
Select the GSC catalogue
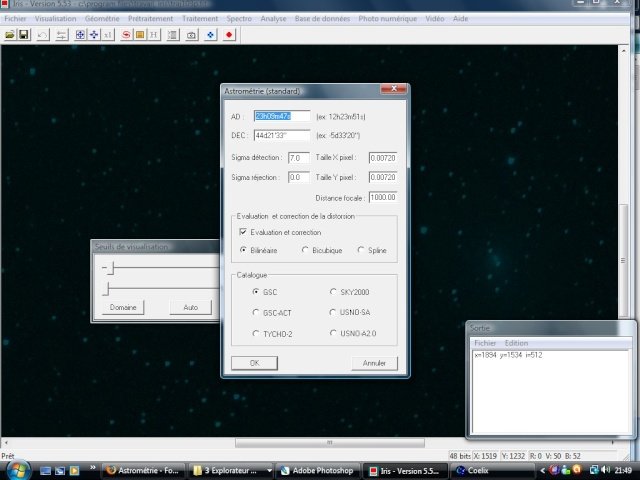[256, 291]
